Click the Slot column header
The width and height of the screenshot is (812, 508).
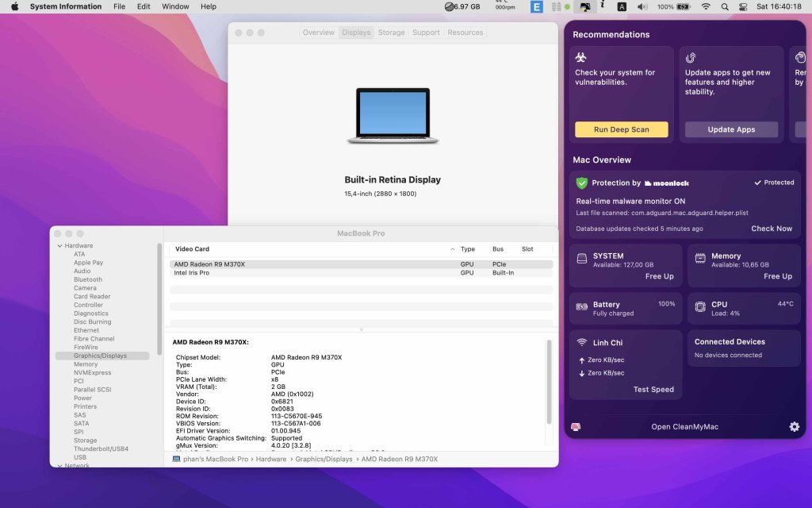click(x=527, y=249)
